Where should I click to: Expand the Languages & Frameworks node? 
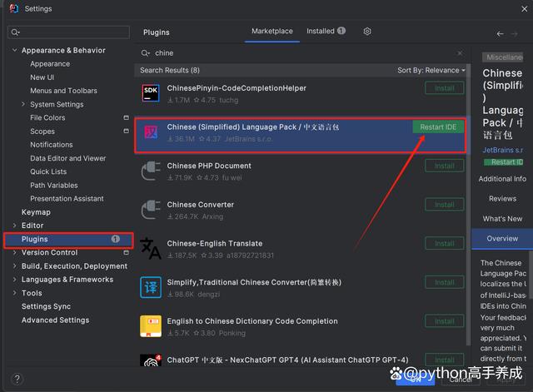(14, 280)
